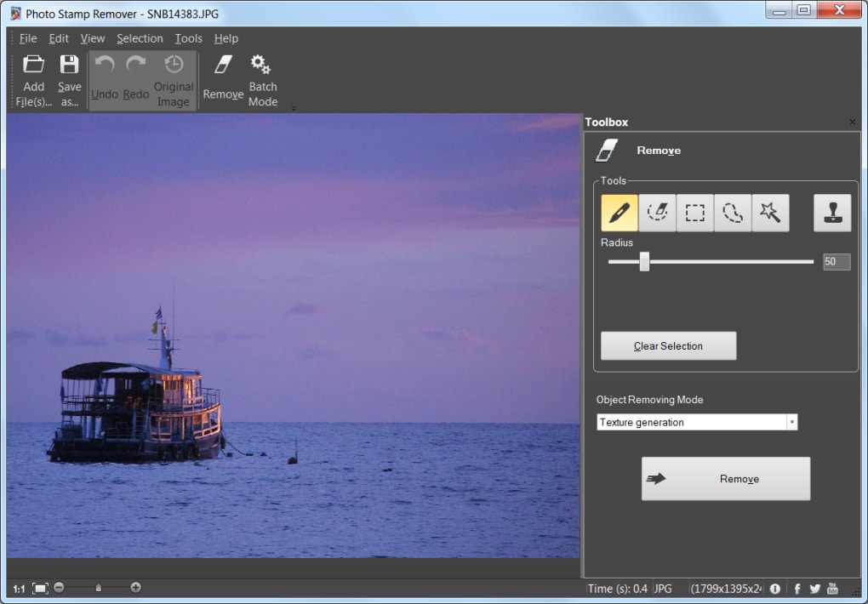
Task: Activate the Magic Wand tool
Action: [770, 213]
